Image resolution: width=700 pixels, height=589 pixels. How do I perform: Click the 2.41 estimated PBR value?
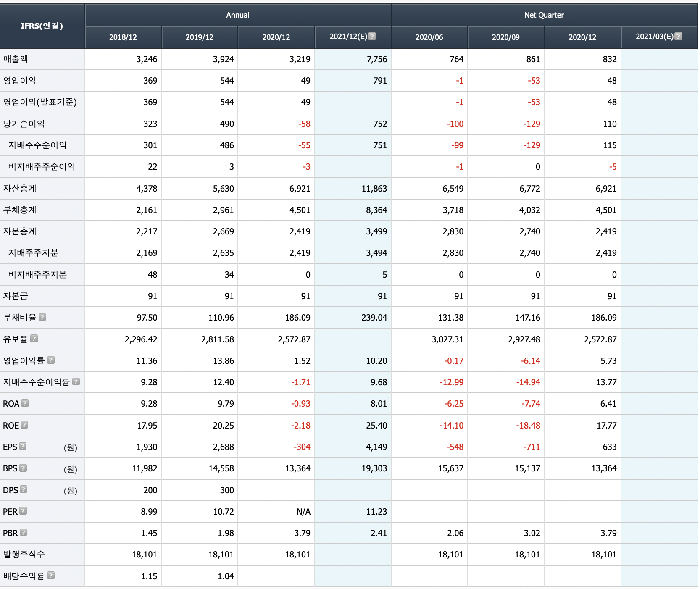tap(379, 533)
